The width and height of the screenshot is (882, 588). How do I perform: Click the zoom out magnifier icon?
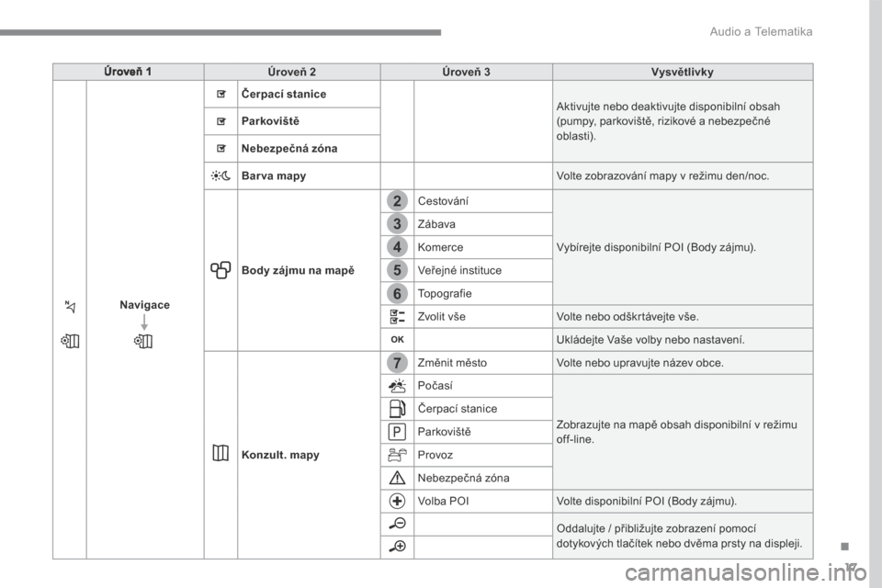397,524
